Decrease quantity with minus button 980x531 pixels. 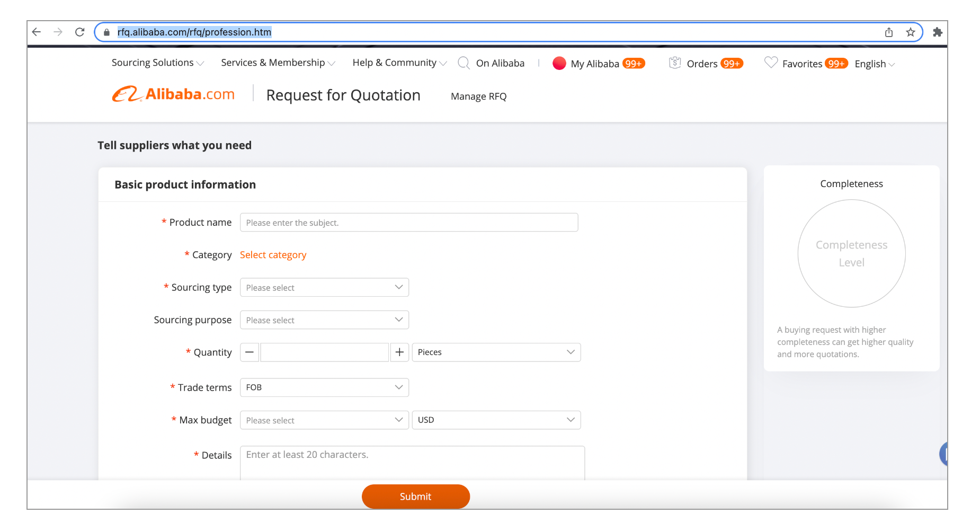click(250, 352)
